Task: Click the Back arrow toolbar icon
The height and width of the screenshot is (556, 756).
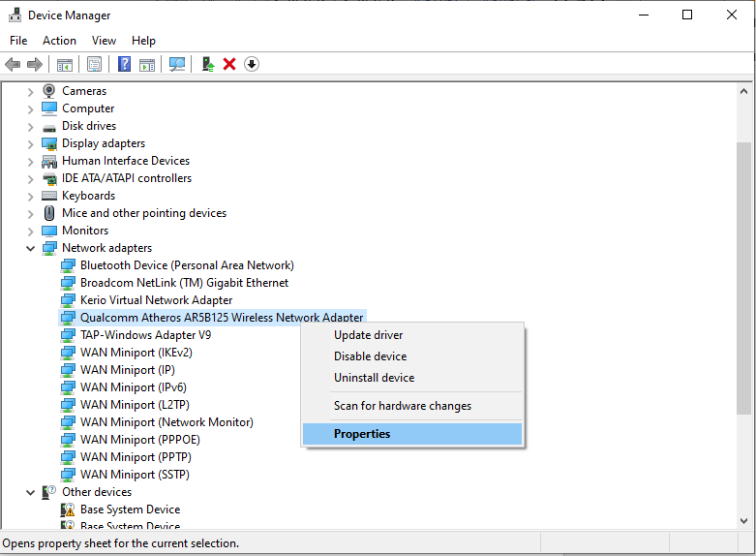Action: point(13,64)
